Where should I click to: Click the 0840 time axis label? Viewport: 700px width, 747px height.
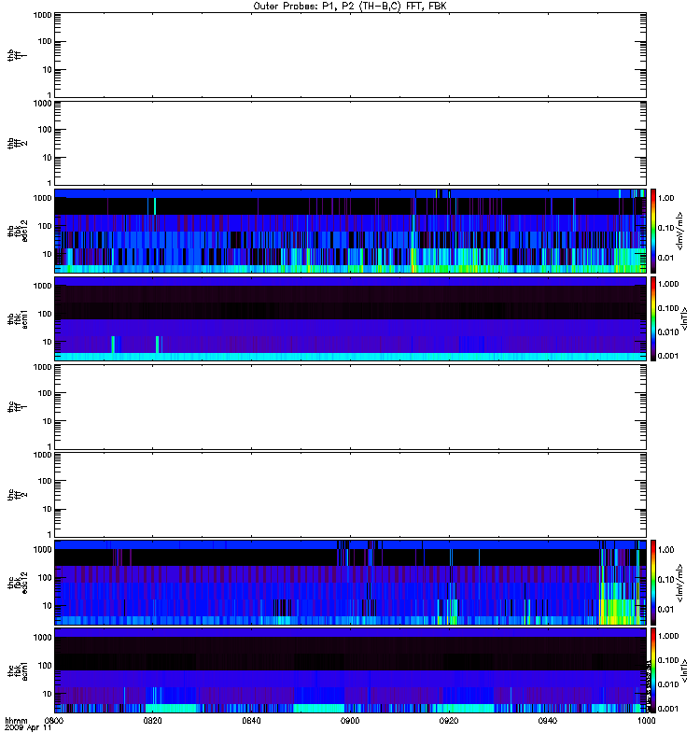click(251, 721)
